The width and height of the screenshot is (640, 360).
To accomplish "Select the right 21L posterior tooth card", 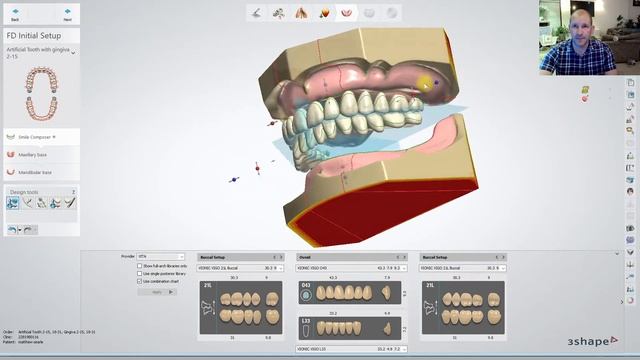I will coord(463,307).
